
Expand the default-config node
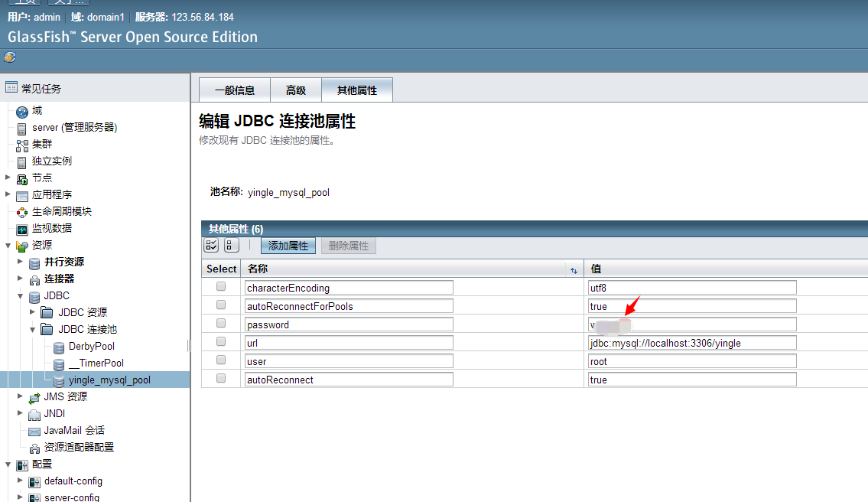pos(20,481)
